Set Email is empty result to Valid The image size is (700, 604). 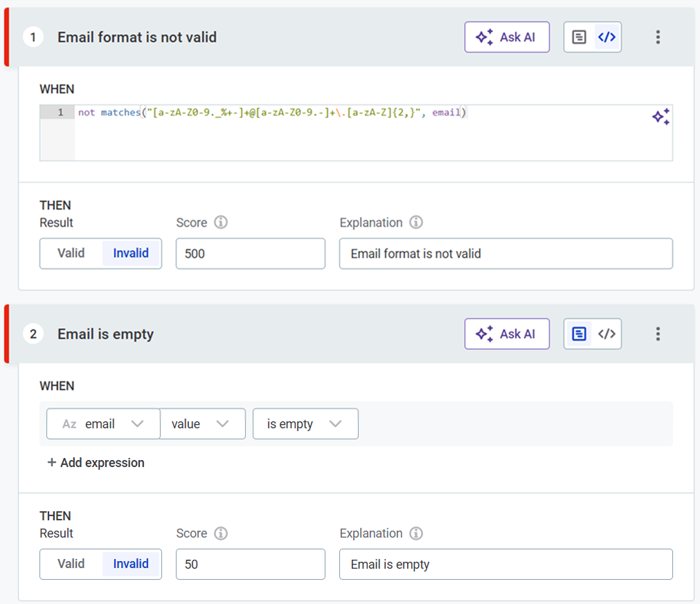click(x=71, y=564)
